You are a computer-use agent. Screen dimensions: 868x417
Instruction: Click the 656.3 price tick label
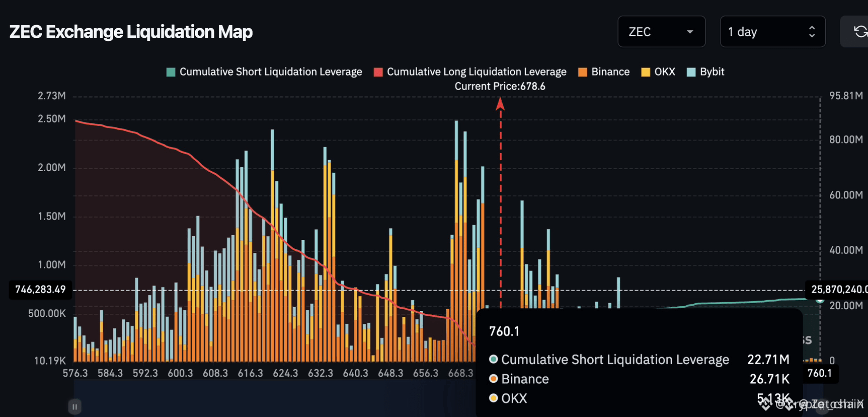point(426,373)
